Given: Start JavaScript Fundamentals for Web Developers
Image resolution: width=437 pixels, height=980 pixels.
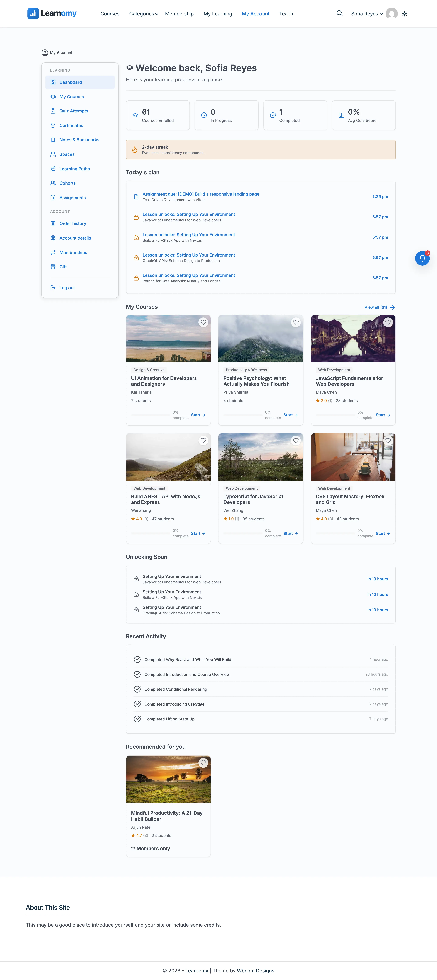Looking at the screenshot, I should tap(383, 415).
